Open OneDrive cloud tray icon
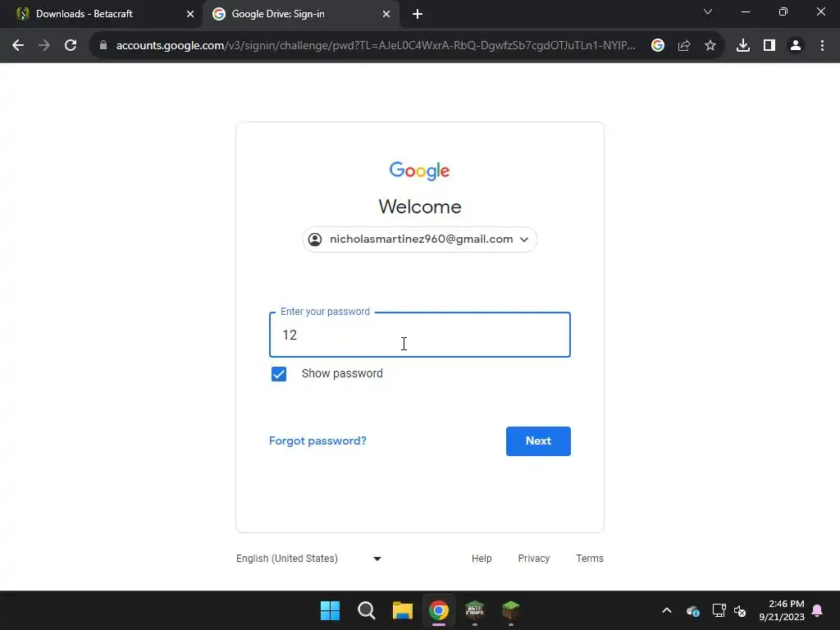Viewport: 840px width, 630px height. [692, 610]
